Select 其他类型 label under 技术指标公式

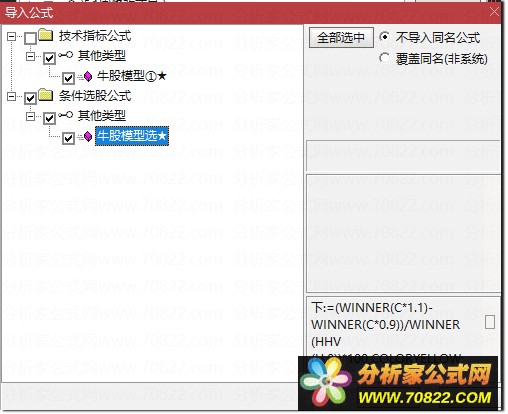[102, 56]
